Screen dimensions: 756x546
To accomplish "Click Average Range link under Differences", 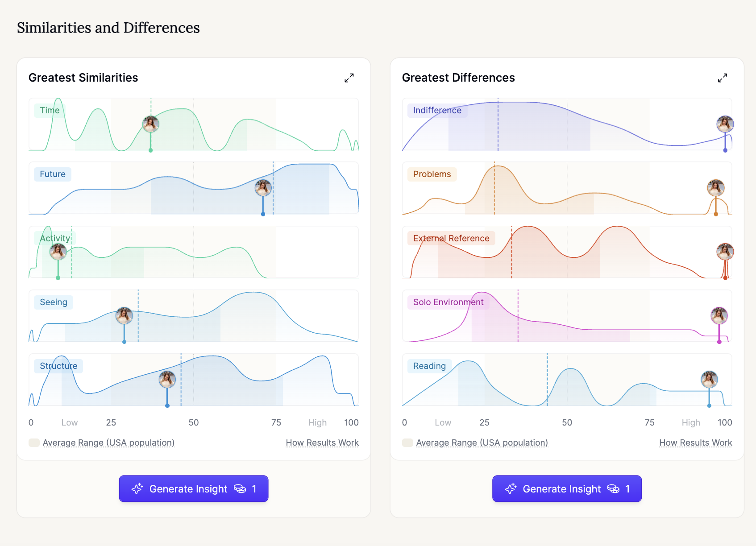I will coord(482,443).
